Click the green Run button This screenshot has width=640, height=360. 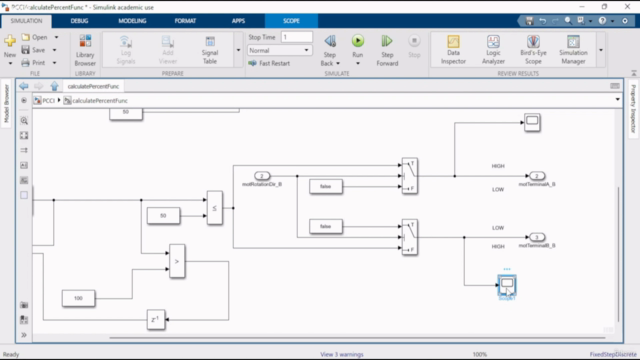pos(358,41)
